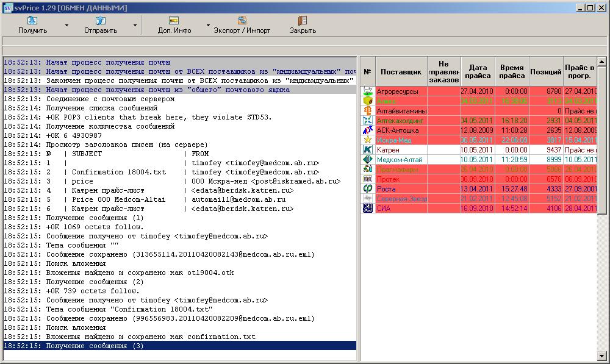Viewport: 610px width, 364px height.
Task: Expand the dropdown arrow beside Получить
Action: pyautogui.click(x=66, y=26)
